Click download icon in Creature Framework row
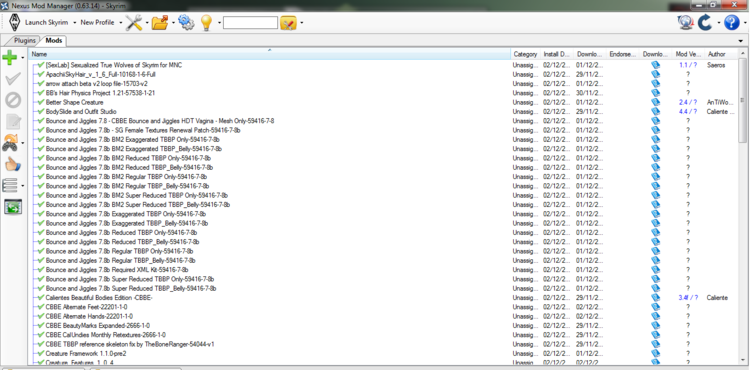Screen dimensions: 750x370 [655, 353]
